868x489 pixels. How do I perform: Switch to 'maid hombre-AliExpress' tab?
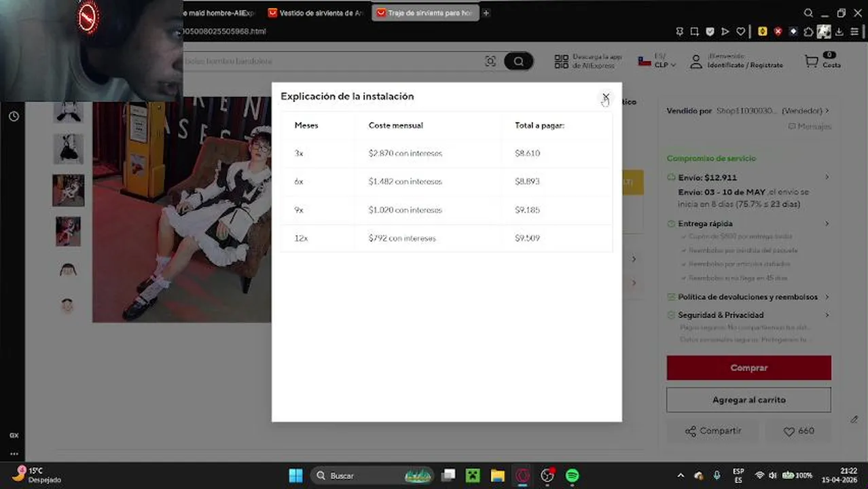click(218, 13)
